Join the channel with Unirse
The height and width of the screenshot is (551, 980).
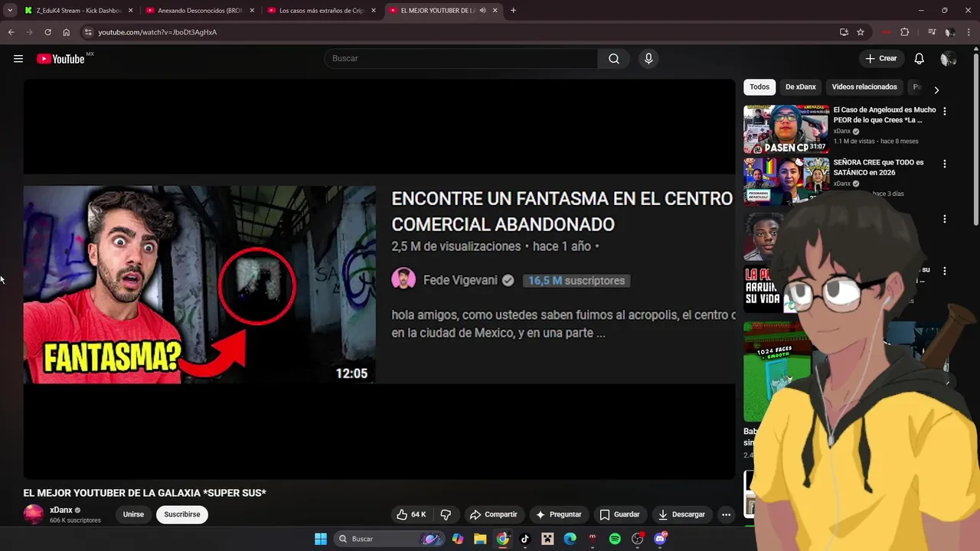133,514
